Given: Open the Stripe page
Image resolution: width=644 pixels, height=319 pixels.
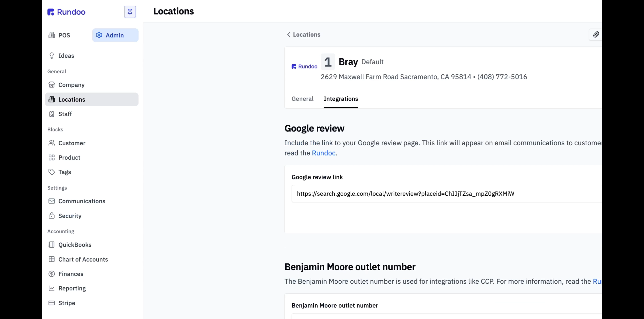Looking at the screenshot, I should [x=92, y=303].
